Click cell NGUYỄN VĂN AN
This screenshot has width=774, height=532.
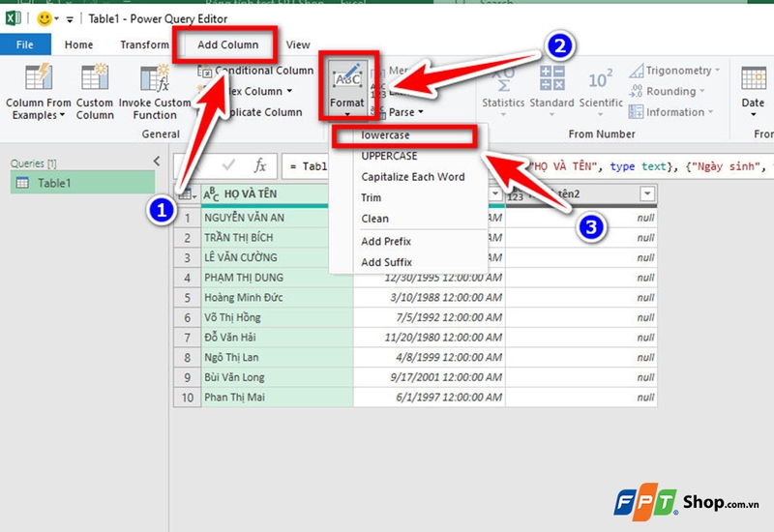[277, 218]
